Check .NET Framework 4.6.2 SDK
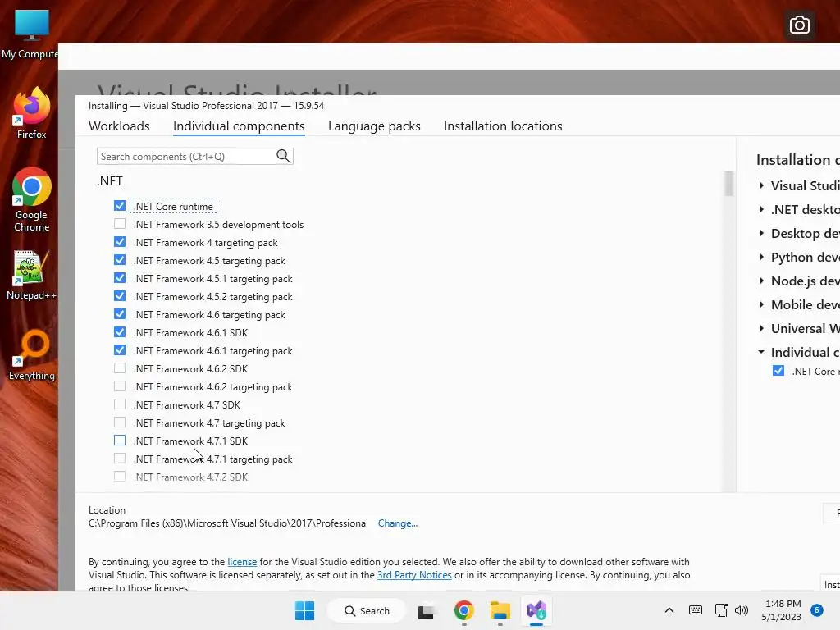This screenshot has height=630, width=840. point(120,368)
